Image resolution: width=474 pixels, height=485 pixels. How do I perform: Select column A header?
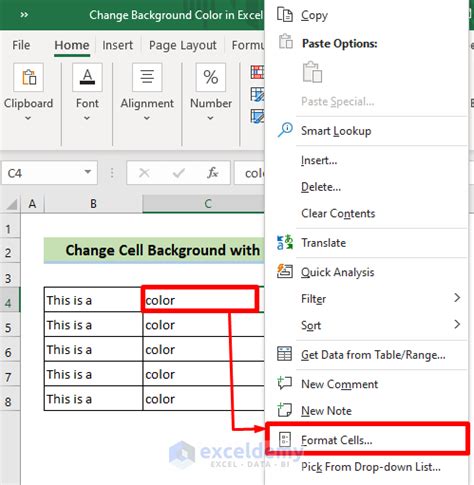click(32, 204)
